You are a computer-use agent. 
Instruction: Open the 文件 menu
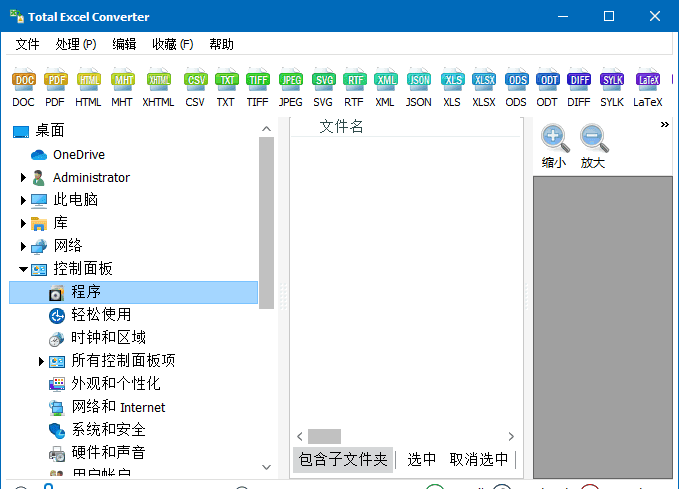coord(27,44)
